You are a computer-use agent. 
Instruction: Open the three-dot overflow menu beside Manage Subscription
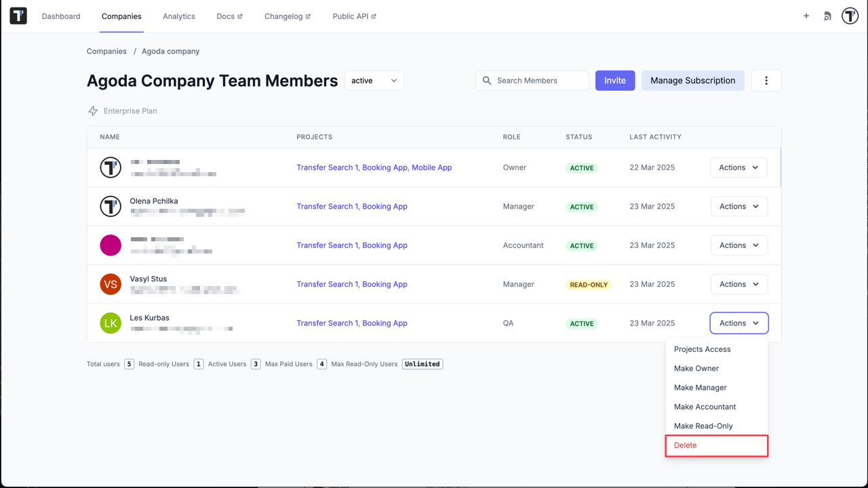point(766,80)
